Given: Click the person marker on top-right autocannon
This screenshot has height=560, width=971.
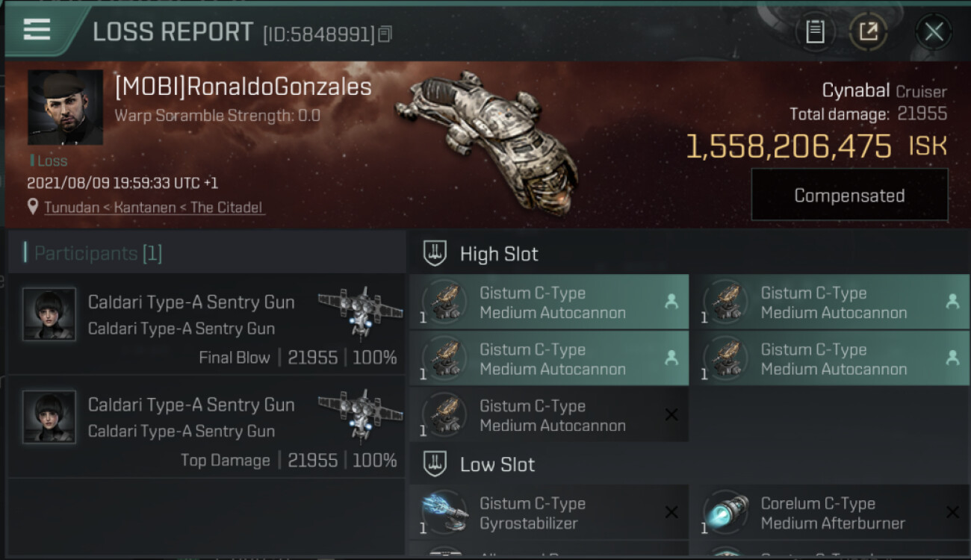Looking at the screenshot, I should 952,301.
